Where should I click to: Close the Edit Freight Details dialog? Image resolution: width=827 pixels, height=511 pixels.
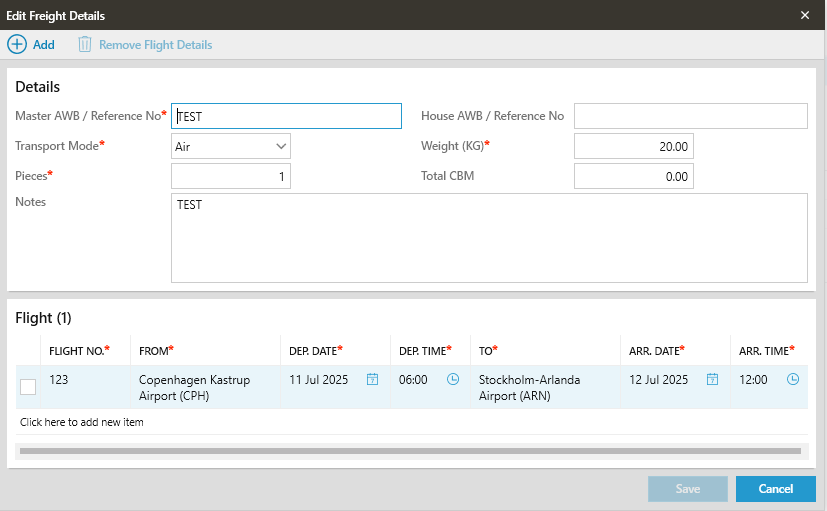tap(805, 15)
